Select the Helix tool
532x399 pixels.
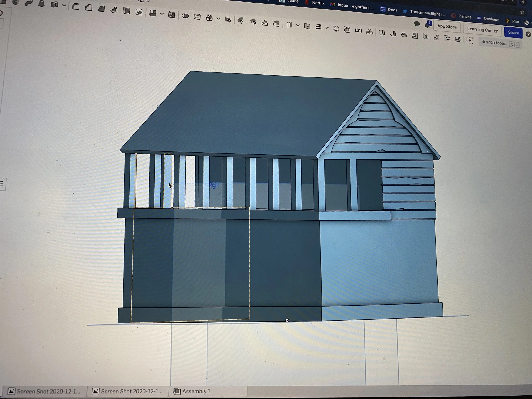(x=318, y=27)
